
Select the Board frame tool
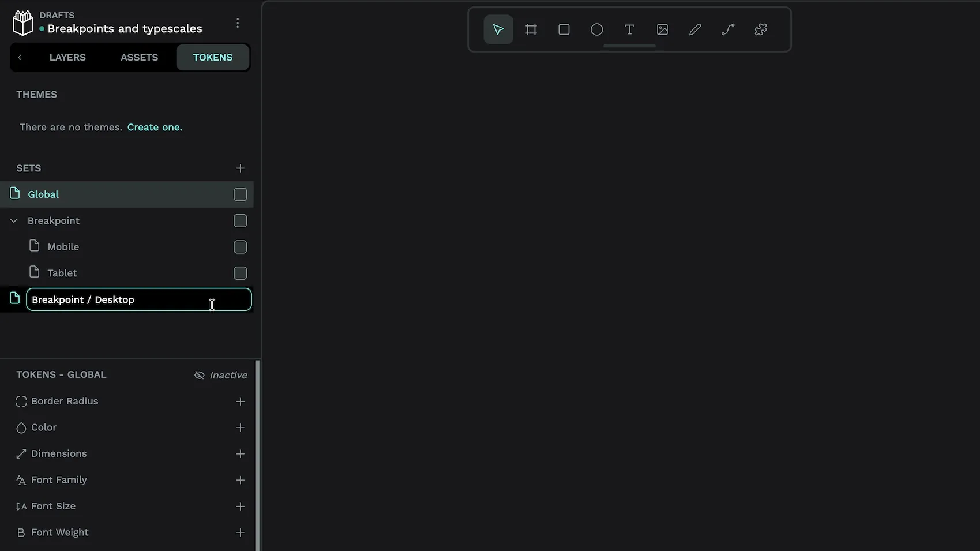coord(531,29)
